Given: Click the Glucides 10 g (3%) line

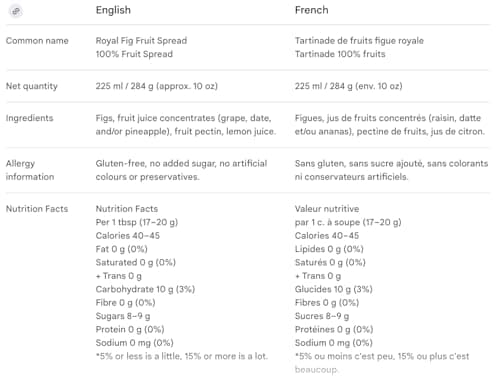Looking at the screenshot, I should click(x=333, y=289).
